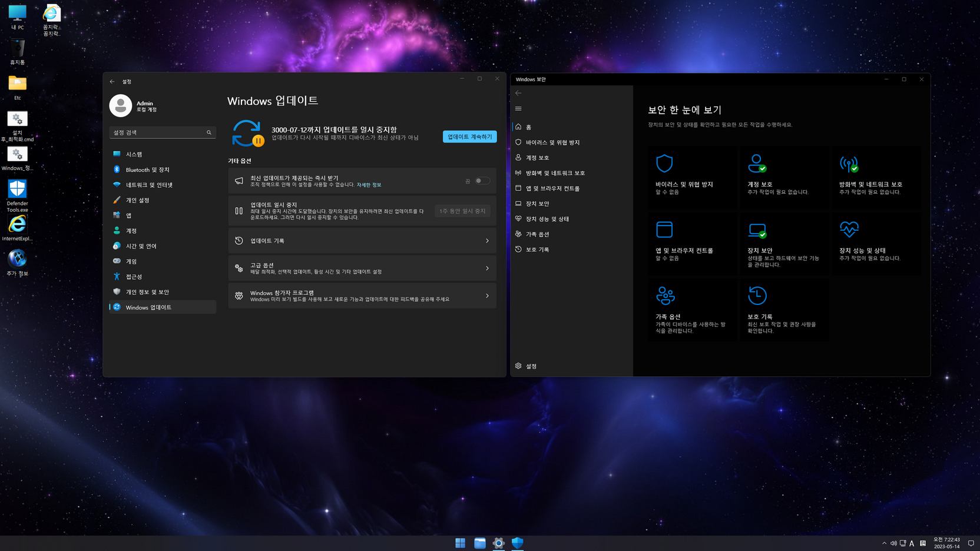Open the 방화벽 및 네트워크 보호 tile
980x551 pixels.
pos(876,177)
